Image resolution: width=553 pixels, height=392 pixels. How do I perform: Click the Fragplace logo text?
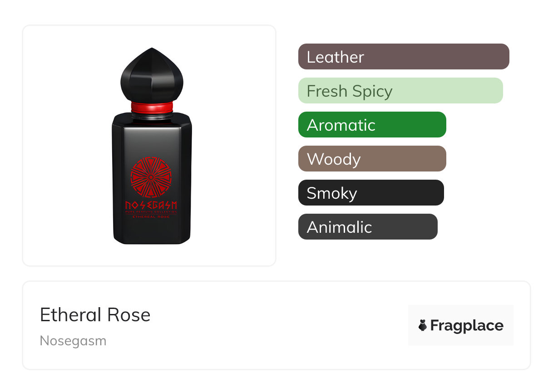point(467,326)
